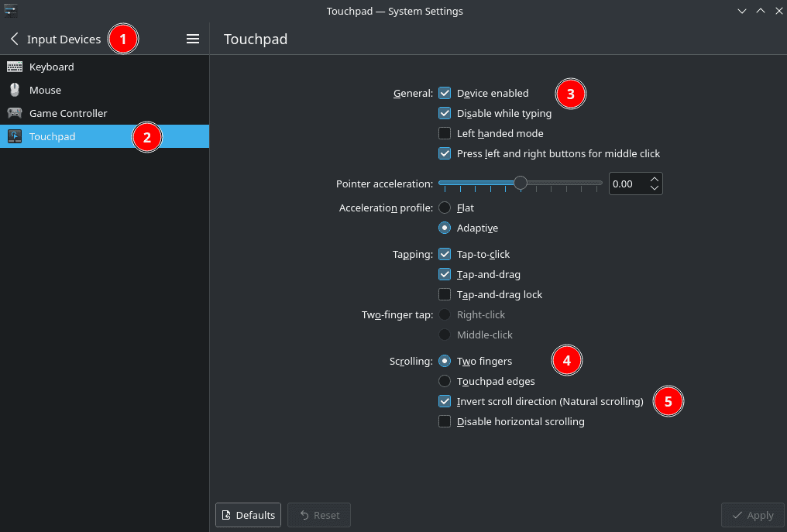This screenshot has height=532, width=787.
Task: Toggle Invert scroll direction (Natural scrolling)
Action: tap(445, 401)
